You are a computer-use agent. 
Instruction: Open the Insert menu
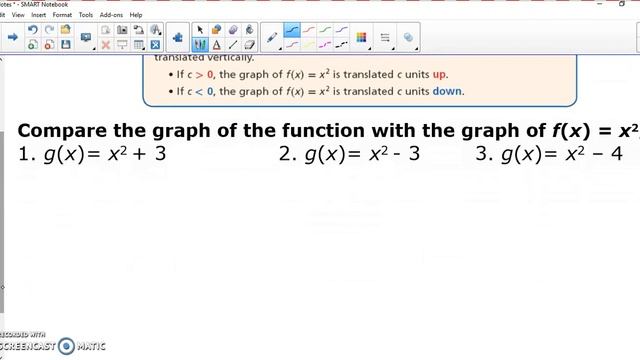[x=38, y=15]
